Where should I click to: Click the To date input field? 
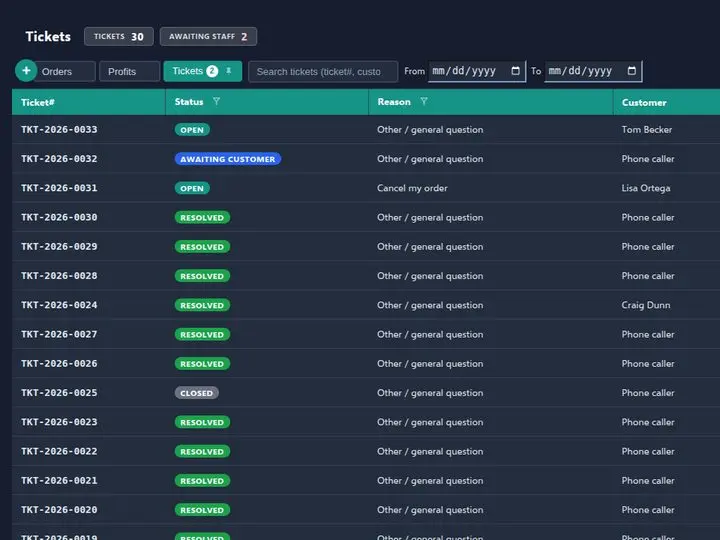point(593,71)
